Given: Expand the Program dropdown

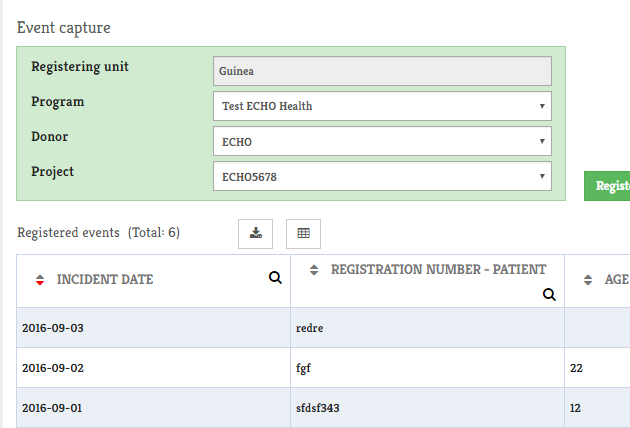Looking at the screenshot, I should click(382, 106).
